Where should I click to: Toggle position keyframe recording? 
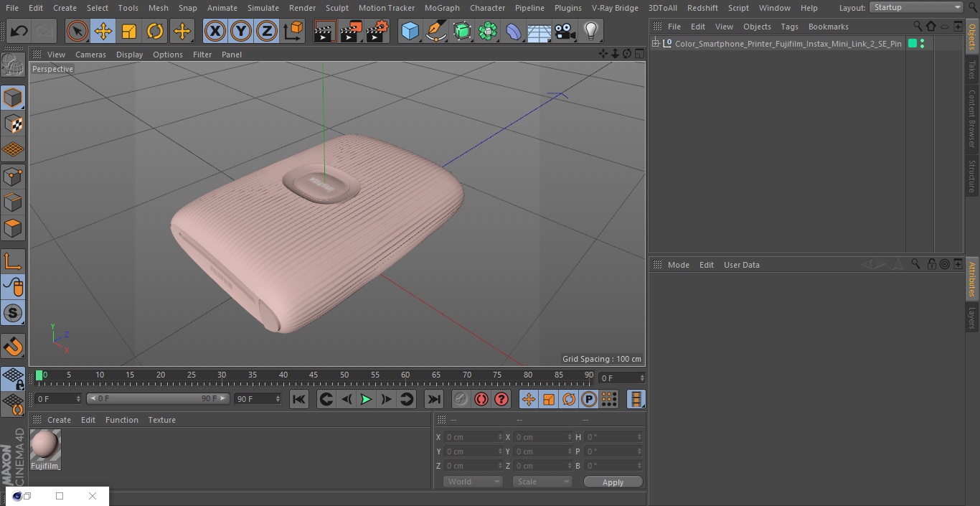(529, 399)
